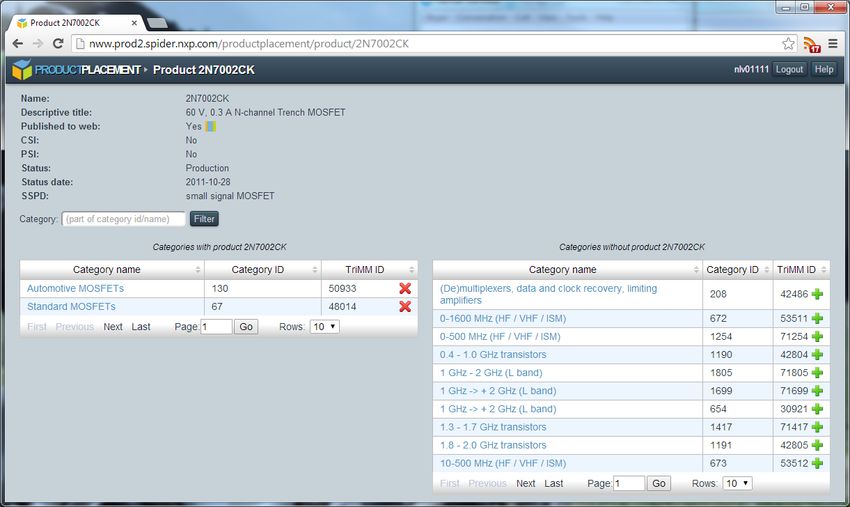
Task: Open the 0-1600 MHz (HF / VHF / ISM) link
Action: [x=503, y=318]
